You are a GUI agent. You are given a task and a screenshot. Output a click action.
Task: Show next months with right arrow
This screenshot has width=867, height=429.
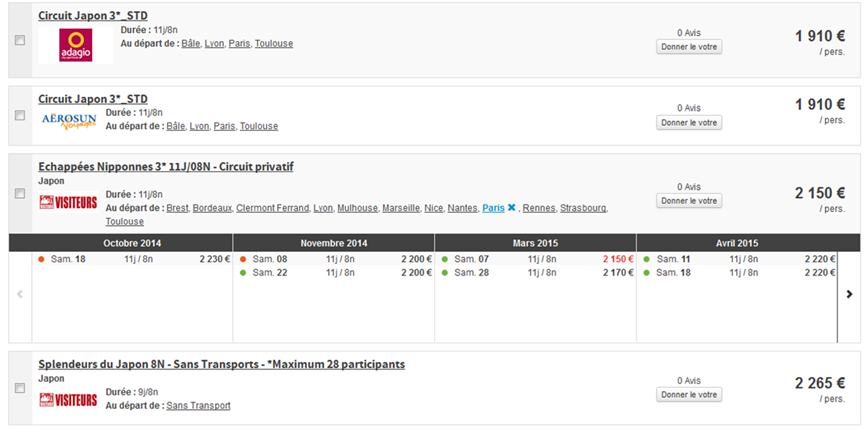[850, 294]
